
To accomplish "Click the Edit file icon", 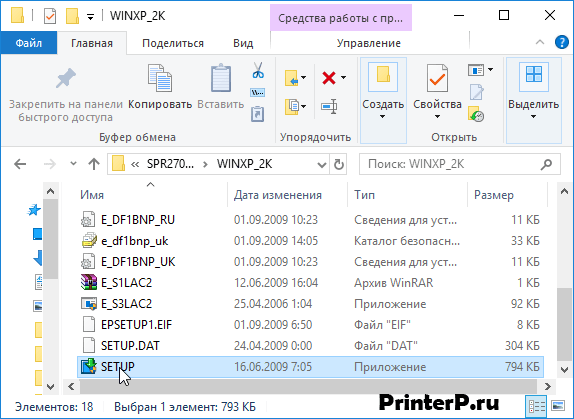I will point(477,92).
